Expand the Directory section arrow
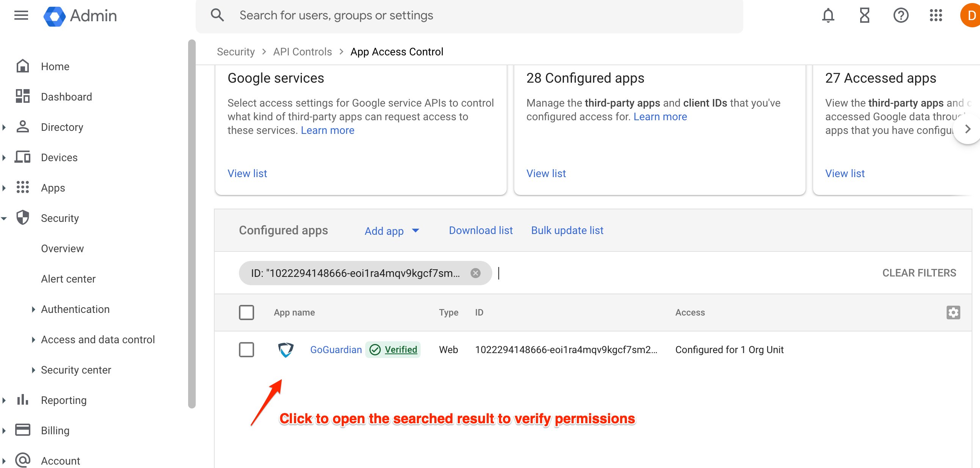The height and width of the screenshot is (468, 980). tap(4, 127)
